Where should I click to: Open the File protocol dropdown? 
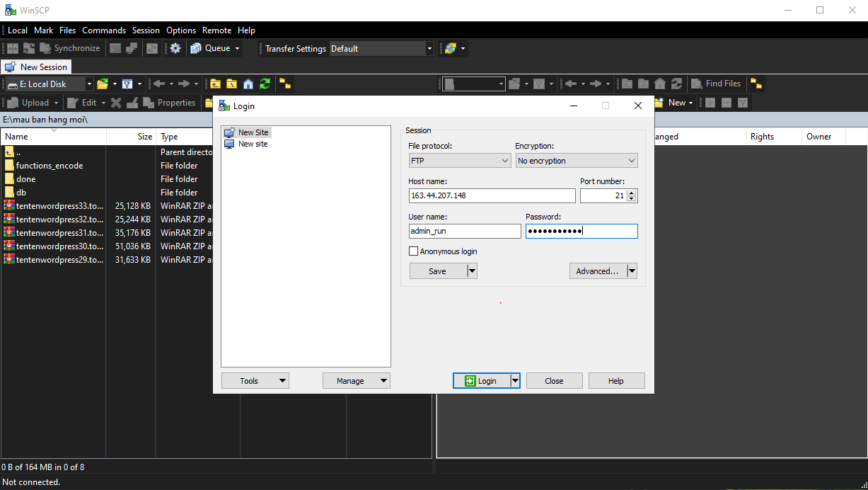(460, 161)
